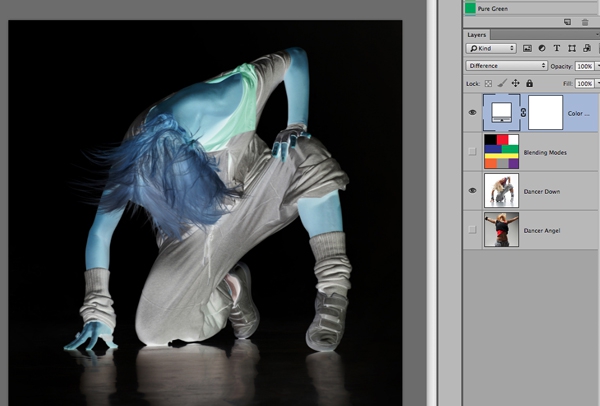
Task: Click the lock image pixels brush icon
Action: 501,83
